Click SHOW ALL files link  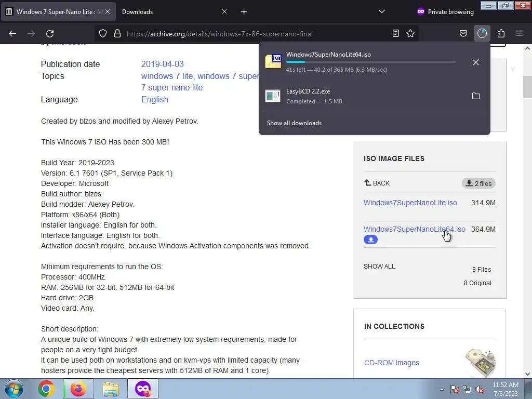point(379,267)
